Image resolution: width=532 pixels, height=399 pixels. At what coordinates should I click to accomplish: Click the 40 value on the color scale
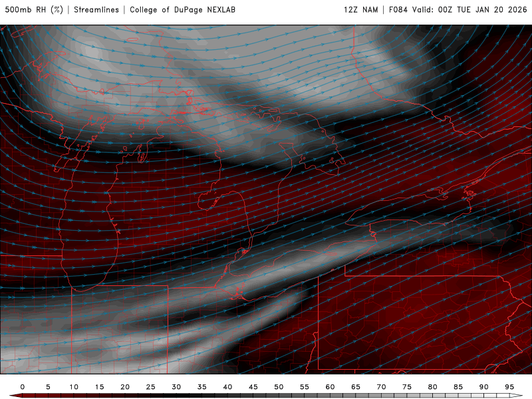[227, 387]
